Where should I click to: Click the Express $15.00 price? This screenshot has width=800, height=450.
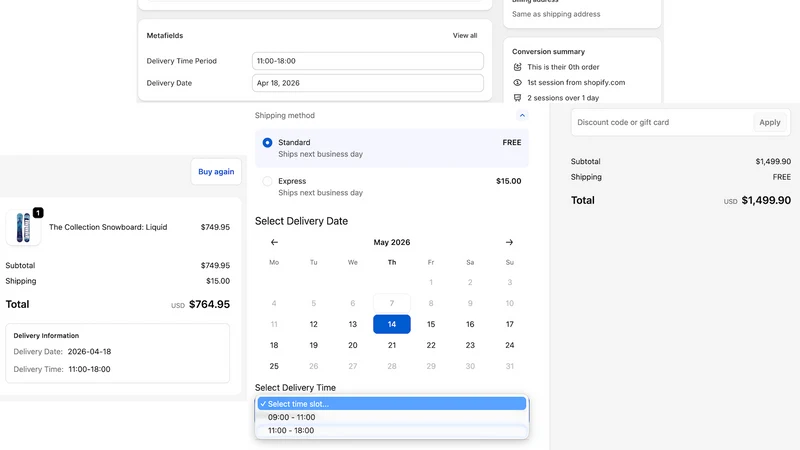509,181
